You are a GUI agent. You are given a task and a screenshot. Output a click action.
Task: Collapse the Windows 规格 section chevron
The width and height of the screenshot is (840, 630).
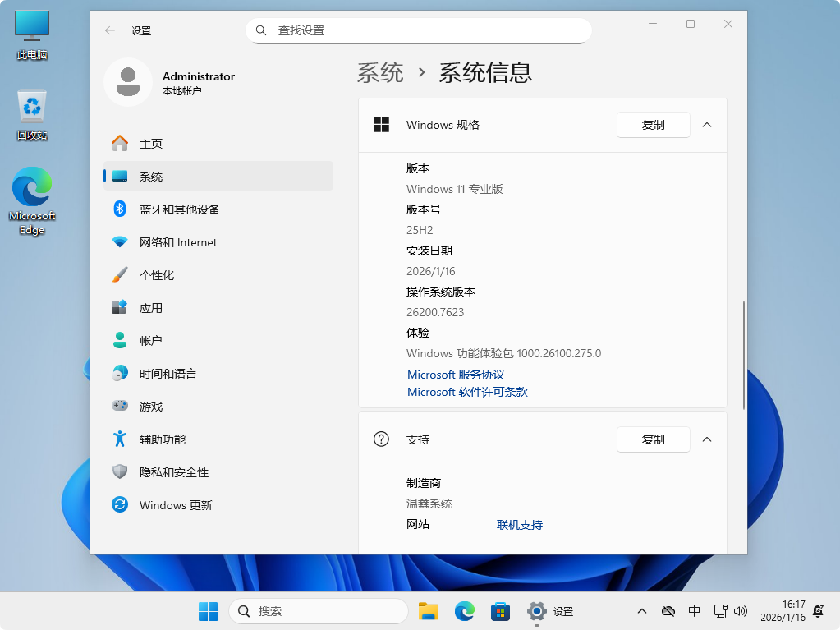tap(707, 125)
